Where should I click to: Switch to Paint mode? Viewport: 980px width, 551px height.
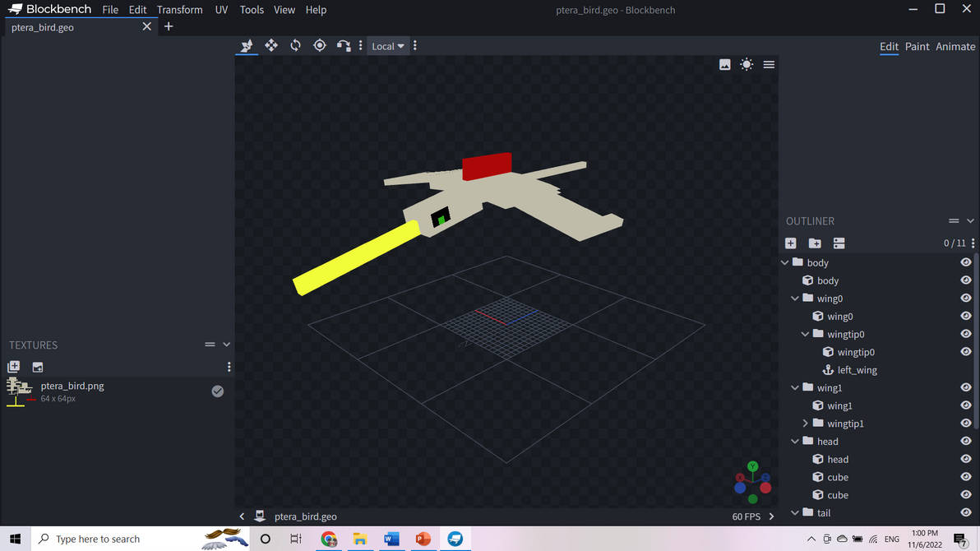[917, 47]
